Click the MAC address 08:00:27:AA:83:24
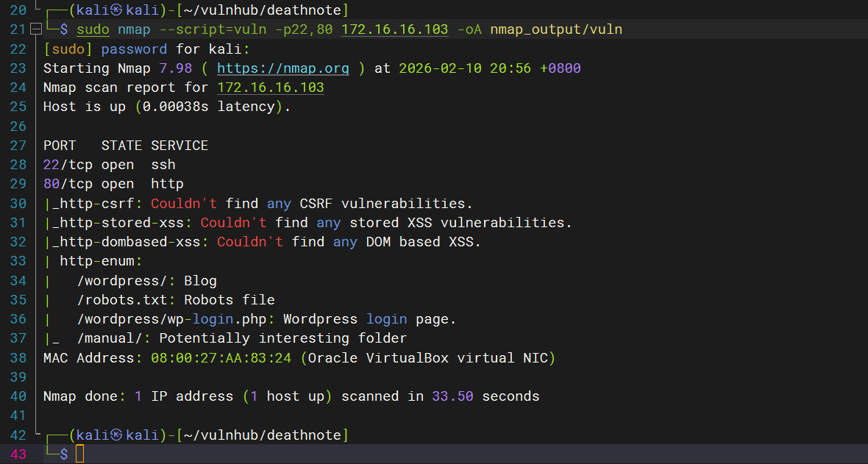Screen dimensions: 868x464 tap(221, 359)
